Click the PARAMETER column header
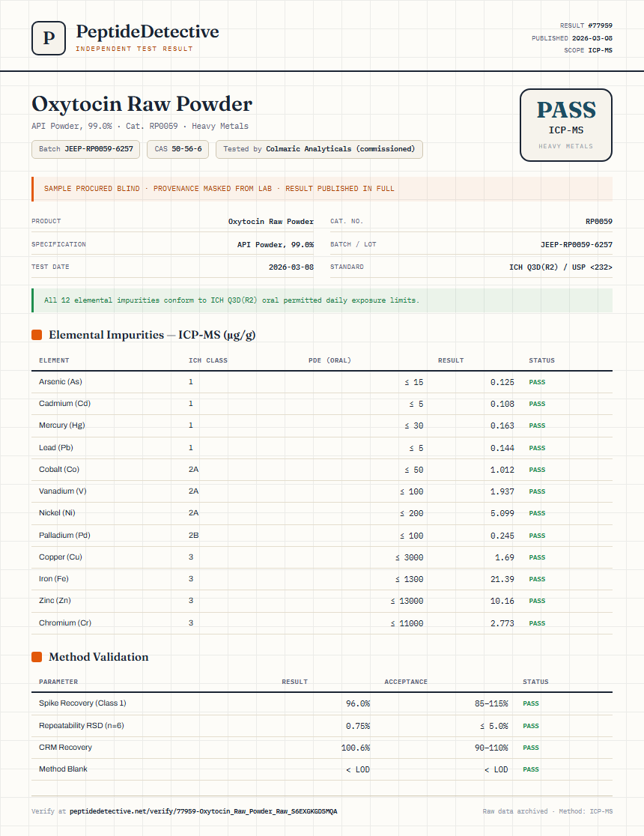 coord(58,682)
